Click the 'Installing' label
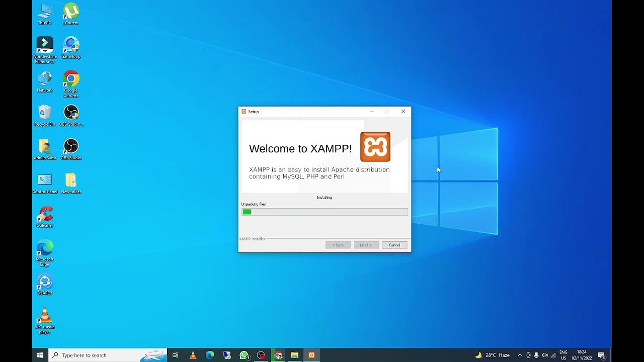Viewport: 644px width, 362px height. (325, 198)
